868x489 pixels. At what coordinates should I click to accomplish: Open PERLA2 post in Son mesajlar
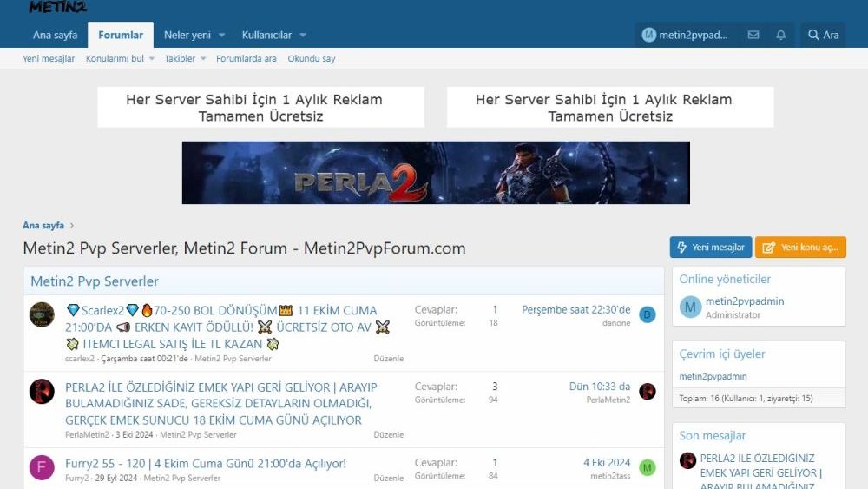[x=761, y=472]
